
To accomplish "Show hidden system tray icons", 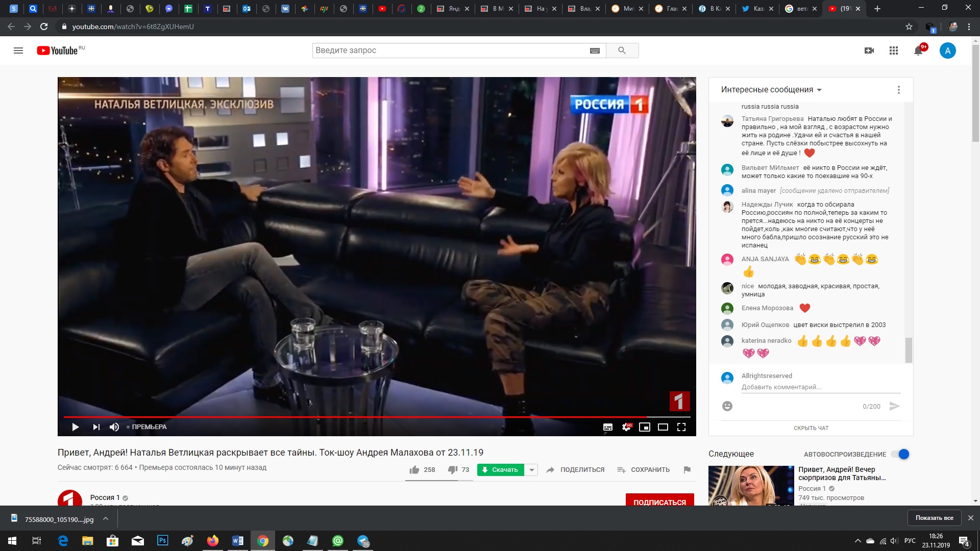I will click(857, 541).
